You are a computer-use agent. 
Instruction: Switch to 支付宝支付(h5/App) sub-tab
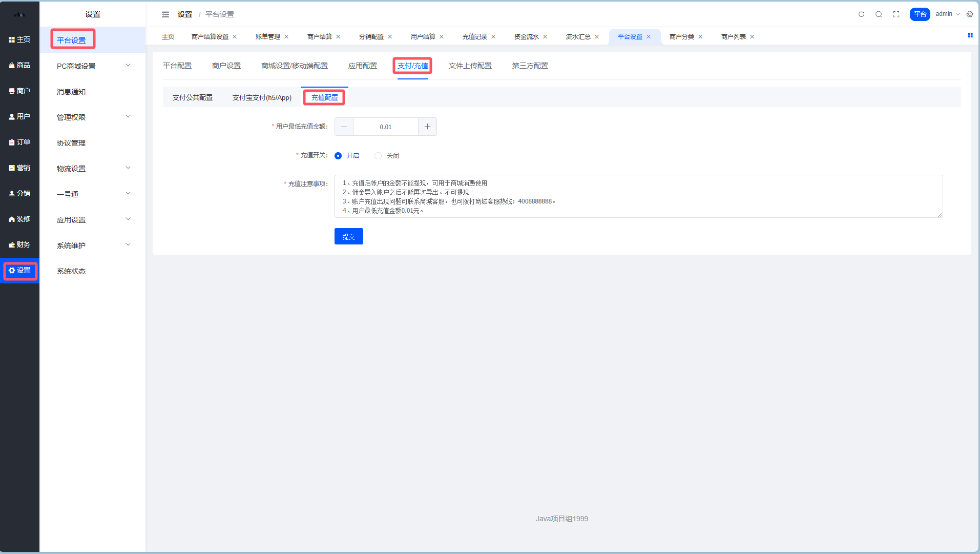pyautogui.click(x=262, y=97)
